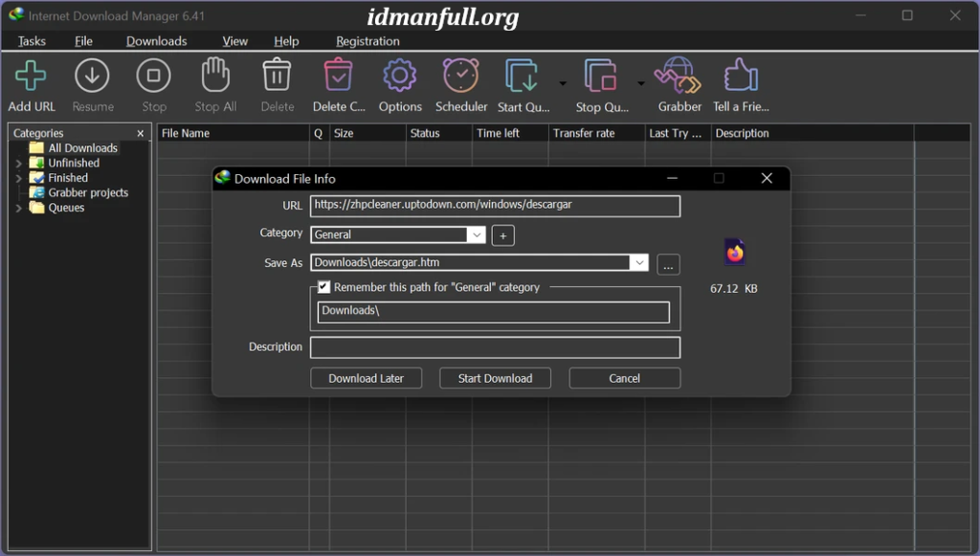Open the Registration menu
This screenshot has height=556, width=980.
point(367,41)
